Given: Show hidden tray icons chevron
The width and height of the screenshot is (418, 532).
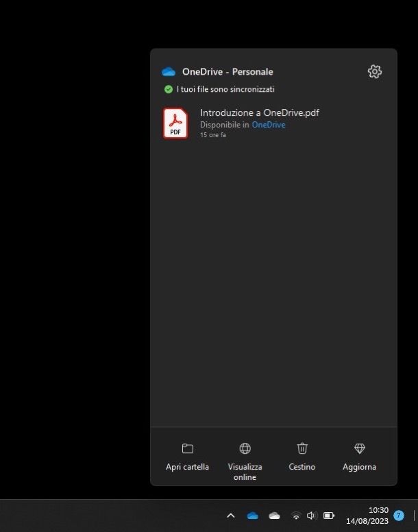Looking at the screenshot, I should pos(230,516).
